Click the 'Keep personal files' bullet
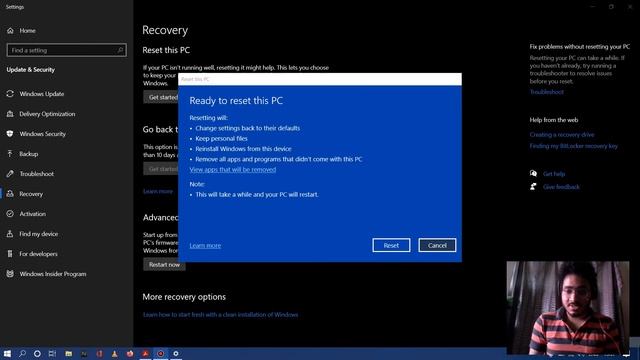This screenshot has height=360, width=640. tap(221, 138)
